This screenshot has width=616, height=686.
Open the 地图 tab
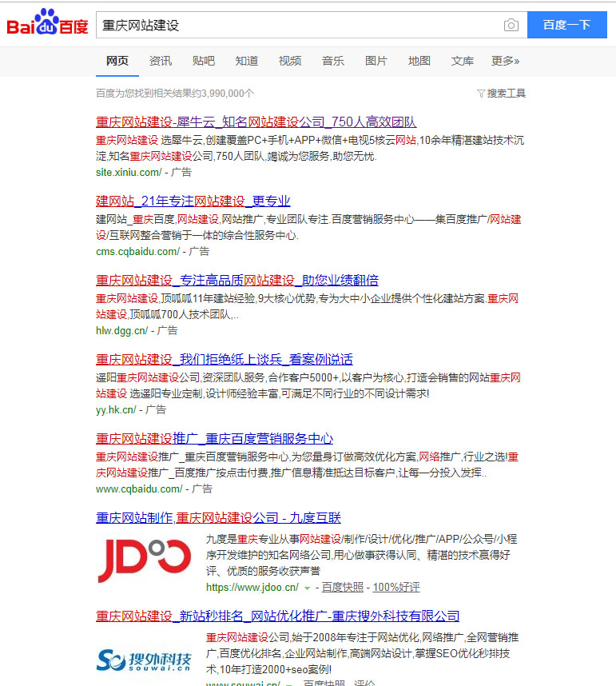pos(419,61)
